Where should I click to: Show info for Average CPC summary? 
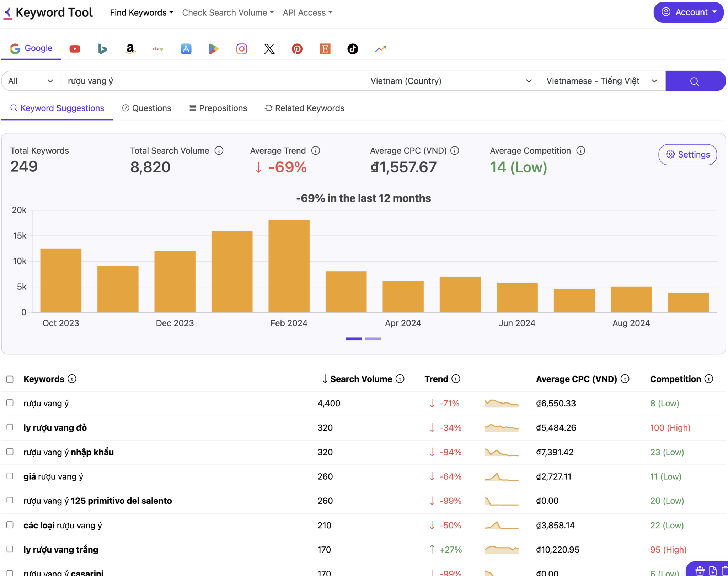tap(455, 151)
